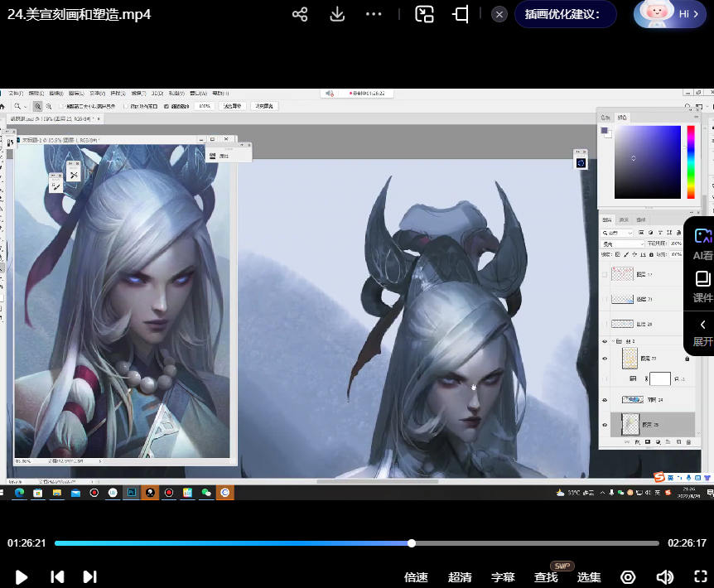Open the 超清 video quality menu
Viewport: 714px width, 588px height.
pos(460,577)
